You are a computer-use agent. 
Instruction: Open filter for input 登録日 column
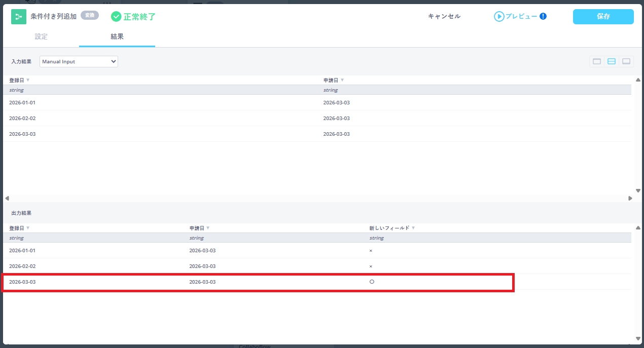click(x=28, y=80)
